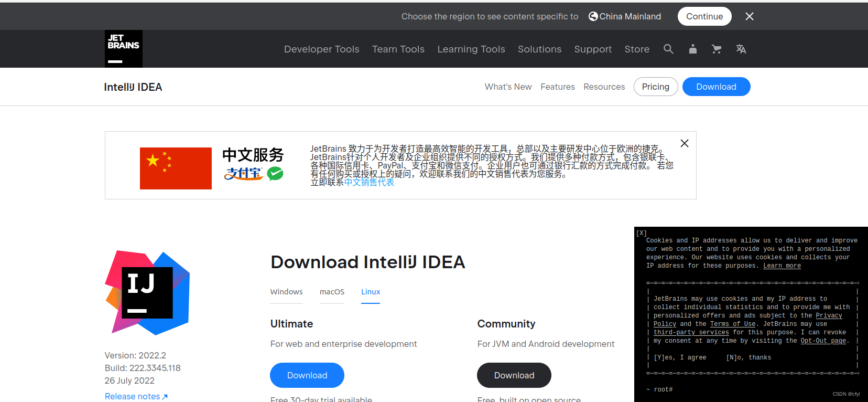Viewport: 868px width, 402px height.
Task: Click Continue in the region banner
Action: point(704,16)
